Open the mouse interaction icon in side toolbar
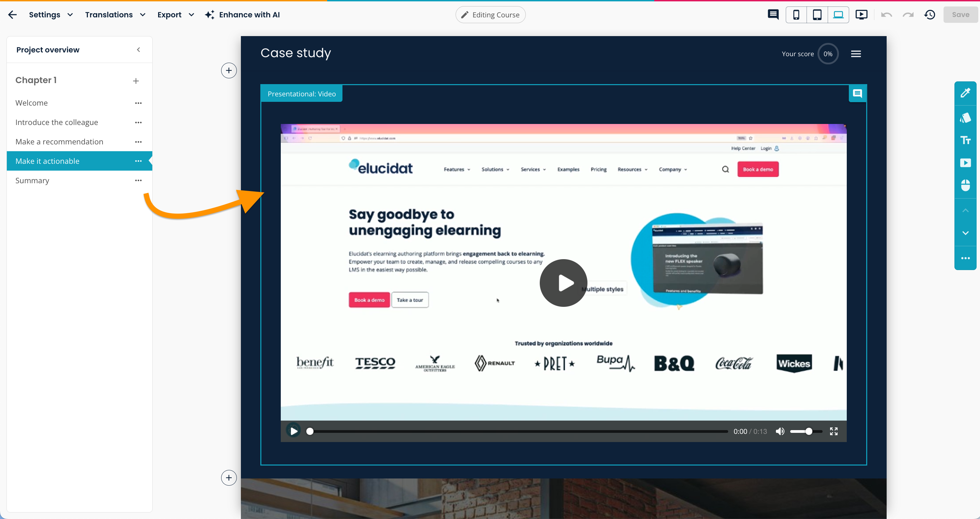The height and width of the screenshot is (519, 980). coord(966,186)
